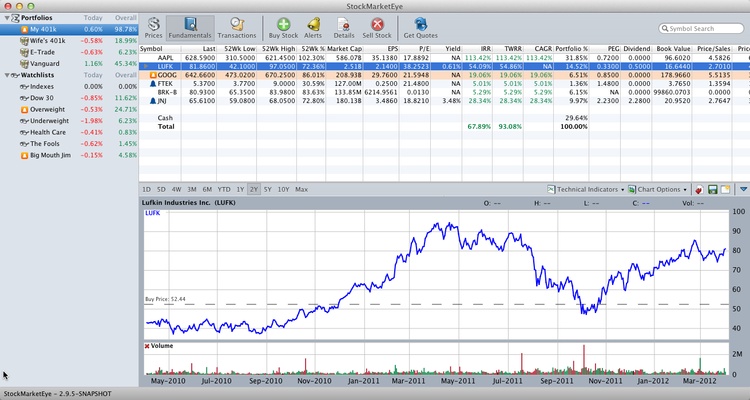This screenshot has width=750, height=400.
Task: Set chart range to YTD
Action: pos(224,189)
